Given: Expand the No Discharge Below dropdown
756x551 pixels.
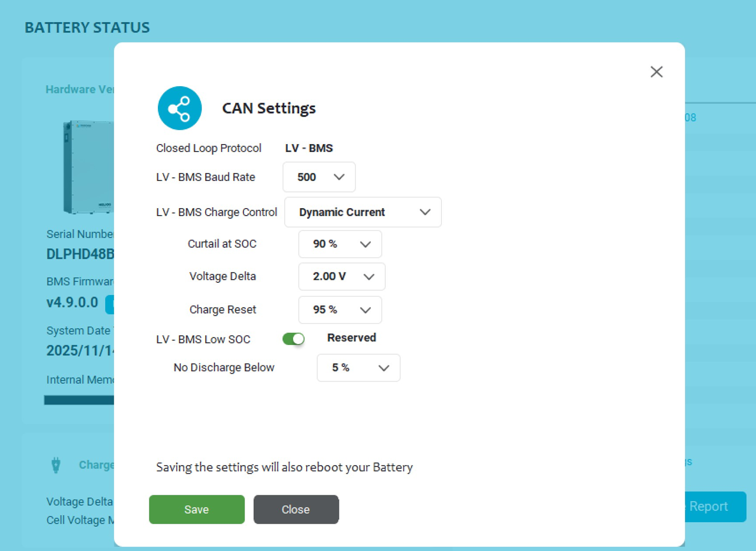Looking at the screenshot, I should click(358, 368).
